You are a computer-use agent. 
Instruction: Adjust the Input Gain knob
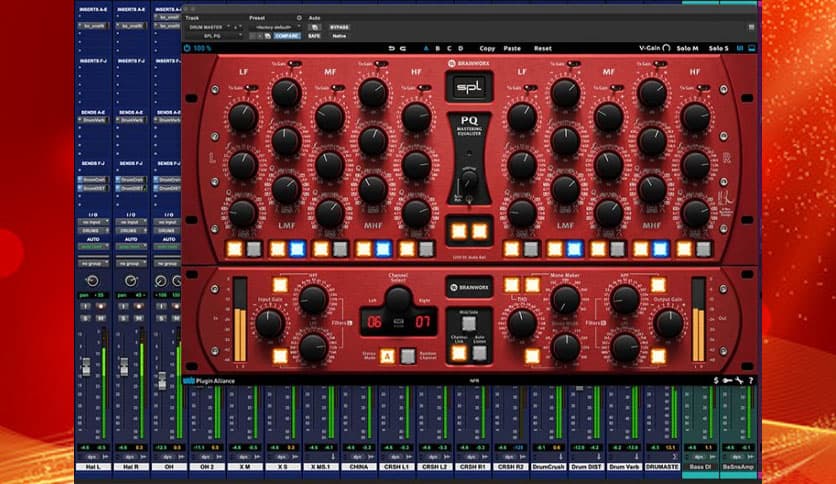pyautogui.click(x=270, y=323)
